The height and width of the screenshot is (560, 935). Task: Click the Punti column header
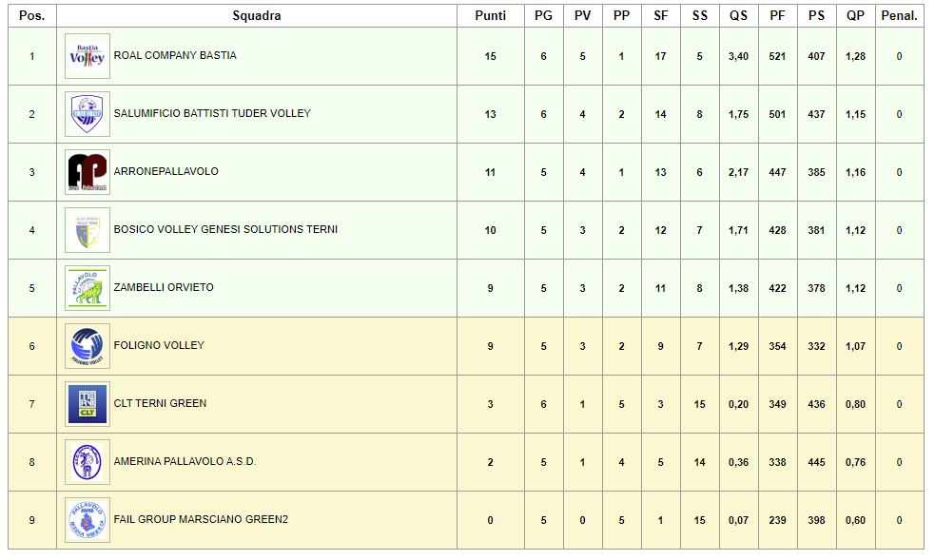490,15
